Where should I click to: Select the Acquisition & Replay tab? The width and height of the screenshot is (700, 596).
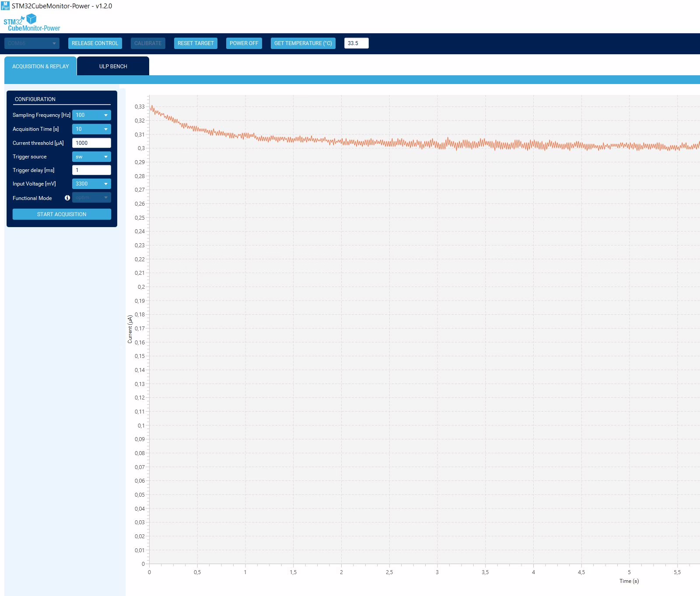(x=41, y=67)
